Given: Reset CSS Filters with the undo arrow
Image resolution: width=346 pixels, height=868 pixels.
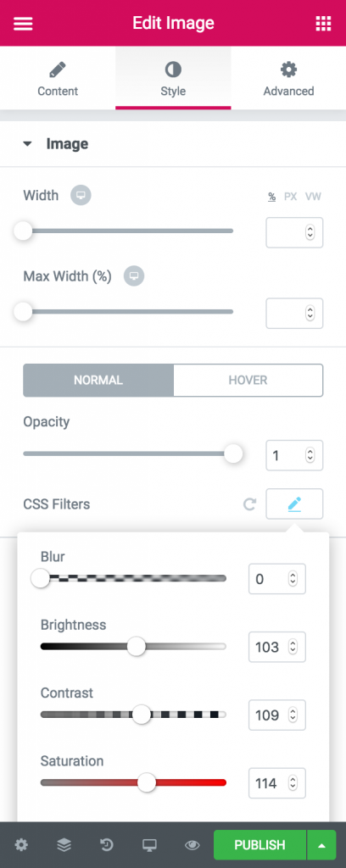Looking at the screenshot, I should point(249,504).
